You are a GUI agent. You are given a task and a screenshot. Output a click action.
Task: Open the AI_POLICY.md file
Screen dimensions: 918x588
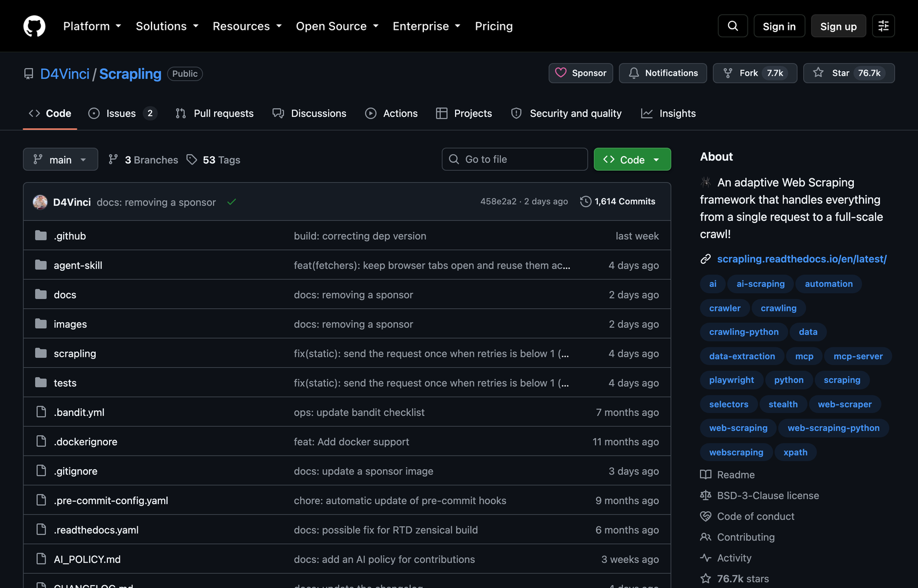(x=87, y=559)
